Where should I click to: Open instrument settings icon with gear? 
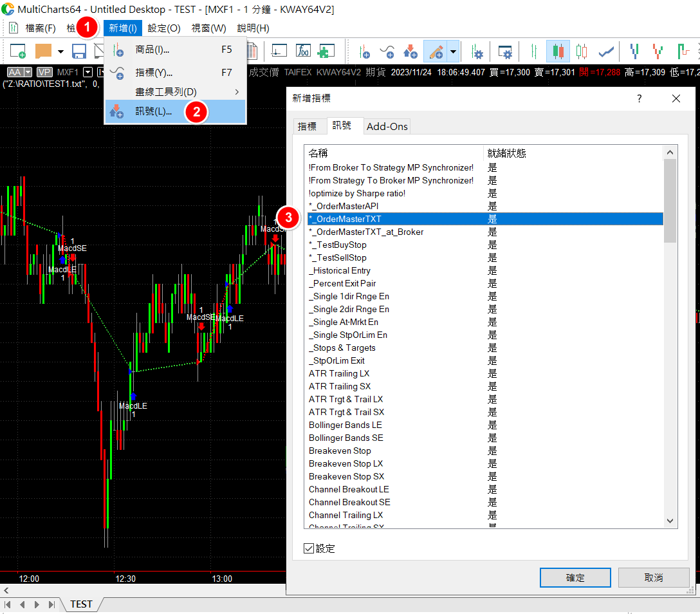pos(477,51)
